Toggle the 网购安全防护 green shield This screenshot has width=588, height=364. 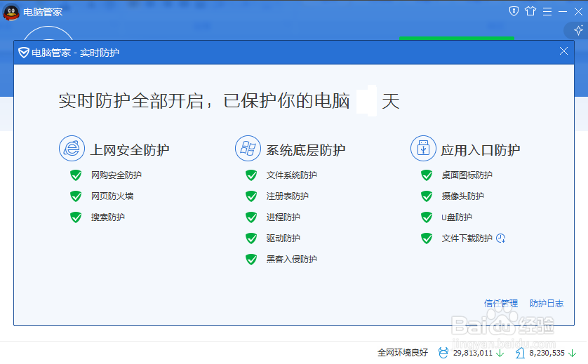coord(76,175)
